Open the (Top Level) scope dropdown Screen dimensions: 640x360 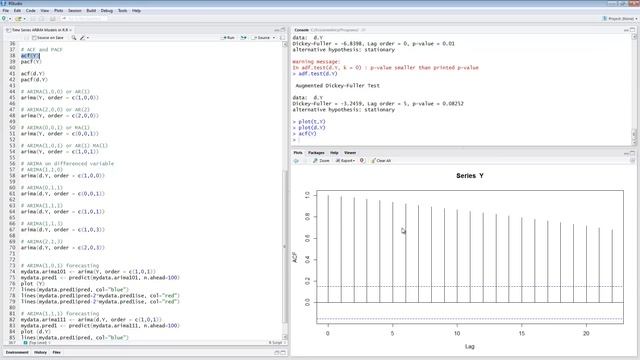coord(38,343)
